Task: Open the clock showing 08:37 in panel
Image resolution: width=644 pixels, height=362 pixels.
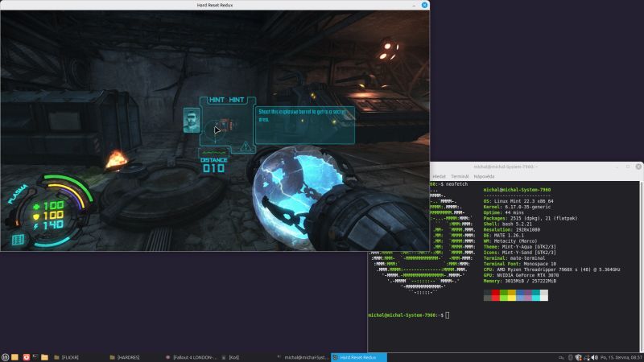Action: [x=621, y=358]
